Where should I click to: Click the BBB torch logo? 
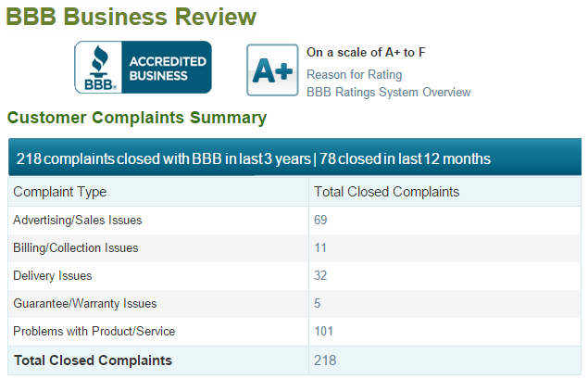tap(99, 68)
